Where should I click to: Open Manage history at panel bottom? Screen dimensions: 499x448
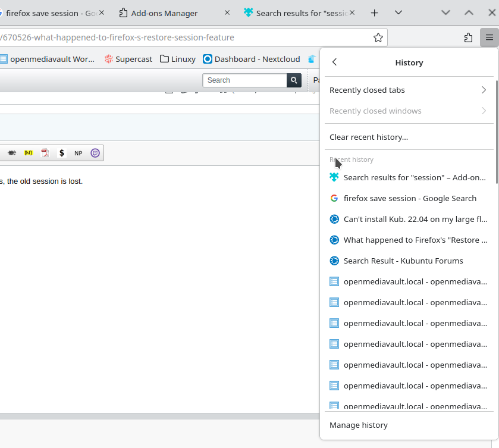359,425
